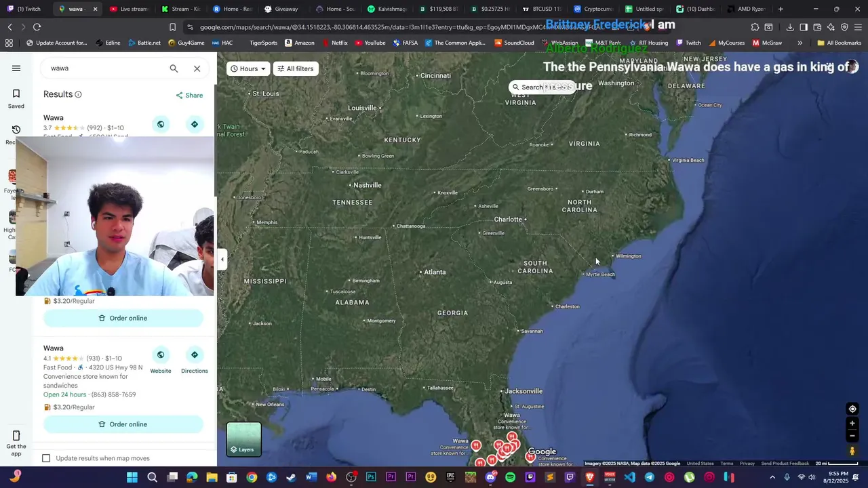Click Search this area button on map
This screenshot has height=488, width=868.
point(542,87)
